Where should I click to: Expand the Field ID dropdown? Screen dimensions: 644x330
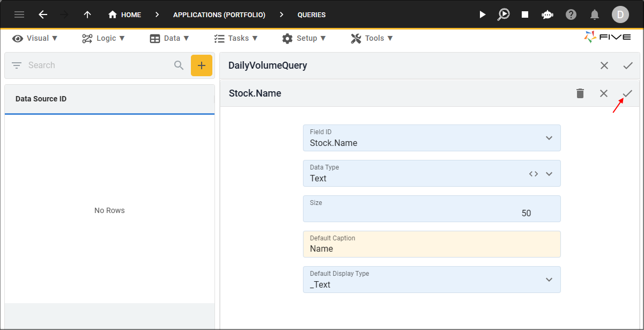549,138
